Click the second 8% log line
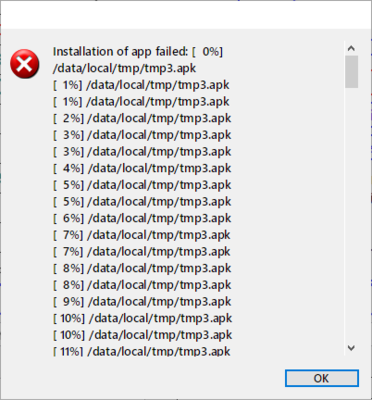This screenshot has width=372, height=400. [x=142, y=285]
